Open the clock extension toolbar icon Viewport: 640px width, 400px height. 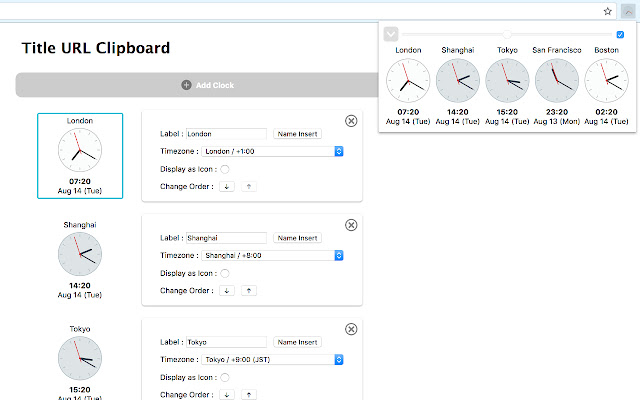pos(628,11)
